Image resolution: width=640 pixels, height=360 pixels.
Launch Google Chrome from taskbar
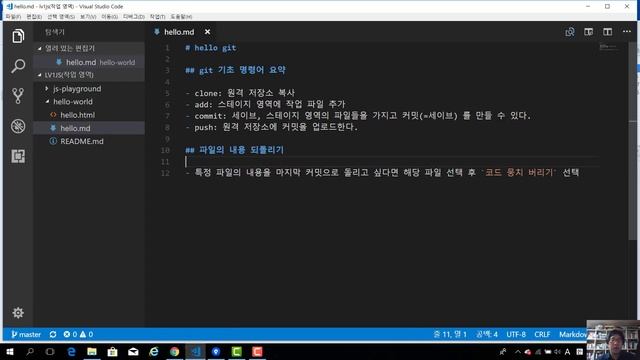coord(175,351)
